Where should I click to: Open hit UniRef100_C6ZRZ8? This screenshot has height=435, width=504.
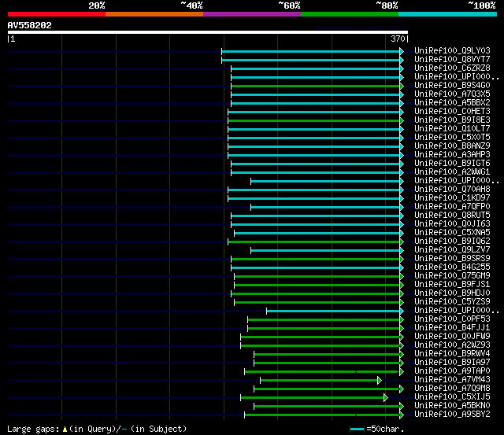pos(452,68)
